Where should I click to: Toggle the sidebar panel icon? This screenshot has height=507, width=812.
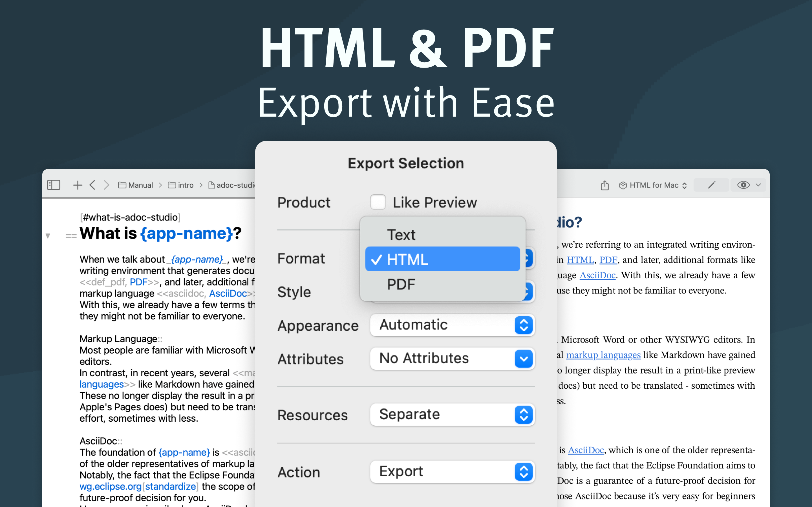[54, 185]
